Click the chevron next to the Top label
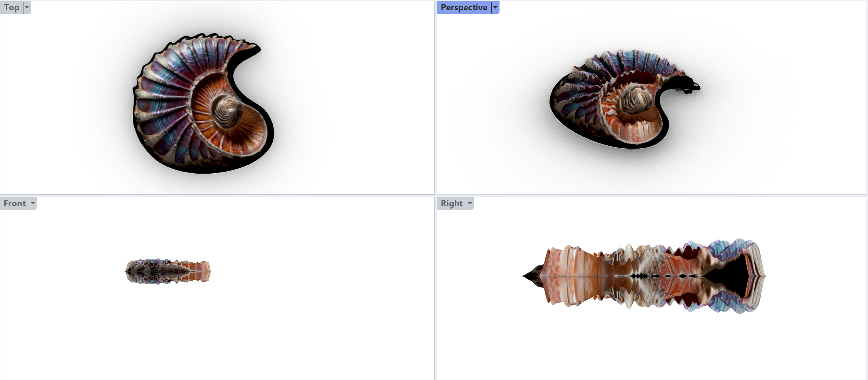This screenshot has height=380, width=868. [27, 7]
